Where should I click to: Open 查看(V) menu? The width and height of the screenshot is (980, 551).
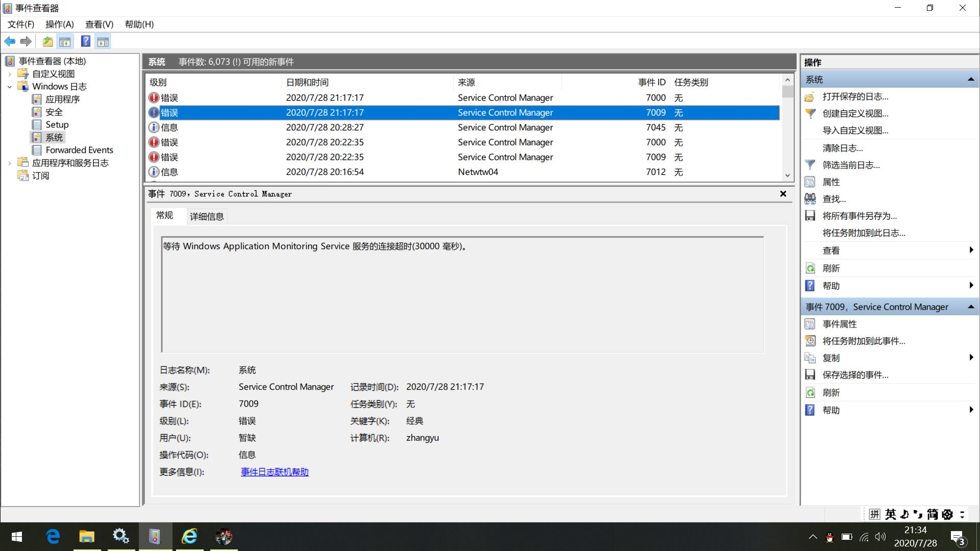[99, 24]
